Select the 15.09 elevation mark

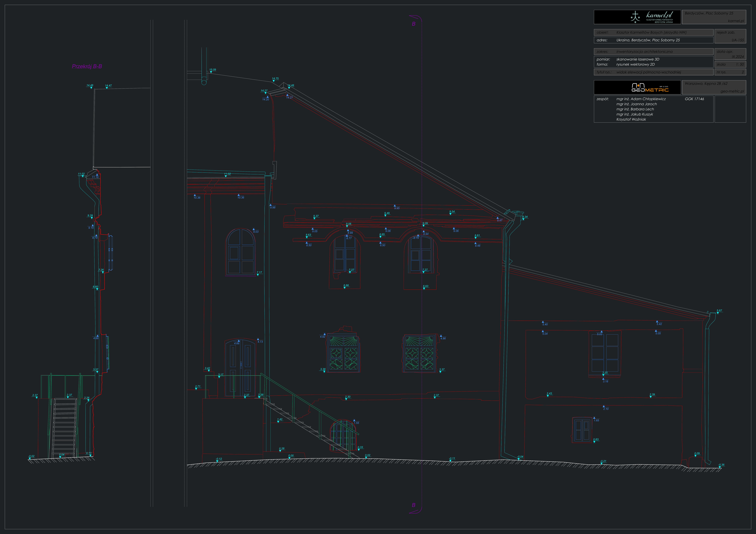click(x=213, y=70)
